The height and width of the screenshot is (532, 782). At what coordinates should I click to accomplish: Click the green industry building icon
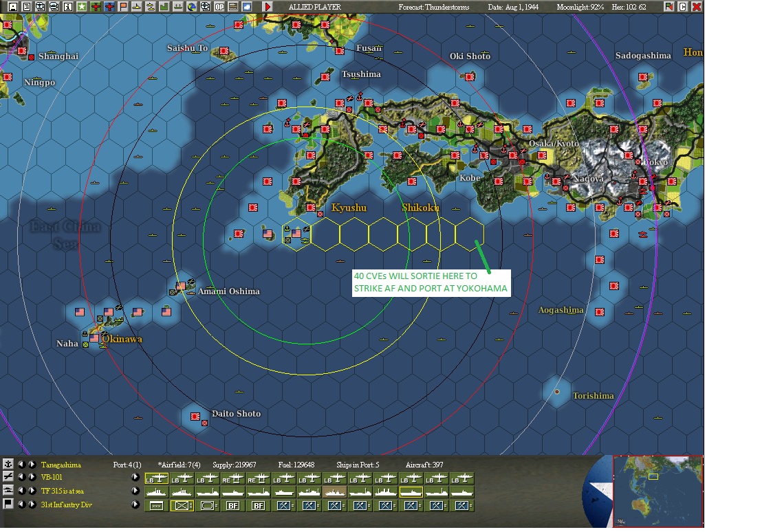[x=164, y=7]
